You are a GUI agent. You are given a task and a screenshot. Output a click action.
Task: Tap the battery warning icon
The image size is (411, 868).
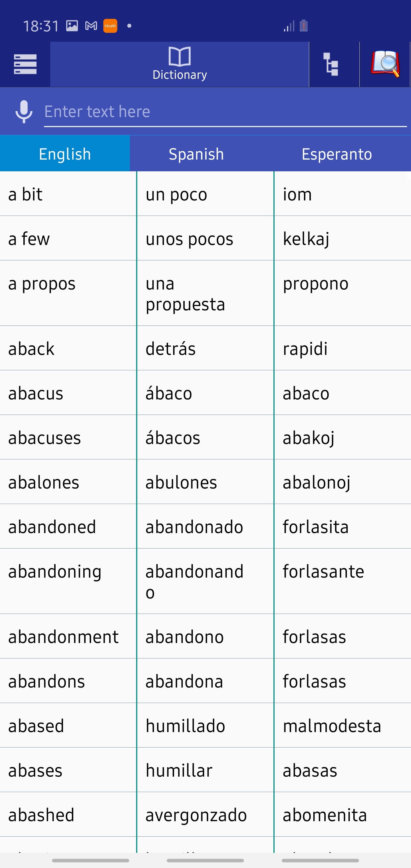pyautogui.click(x=303, y=26)
